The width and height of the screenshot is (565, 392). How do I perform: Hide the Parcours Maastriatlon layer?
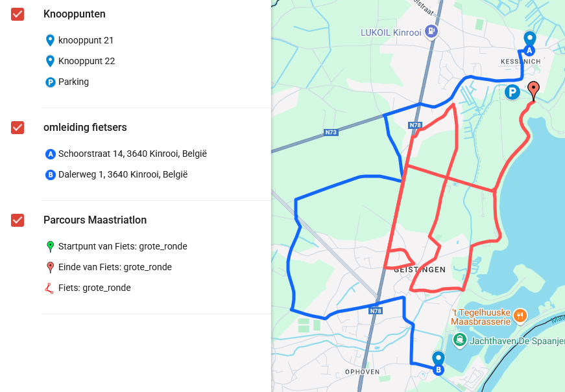click(x=18, y=220)
